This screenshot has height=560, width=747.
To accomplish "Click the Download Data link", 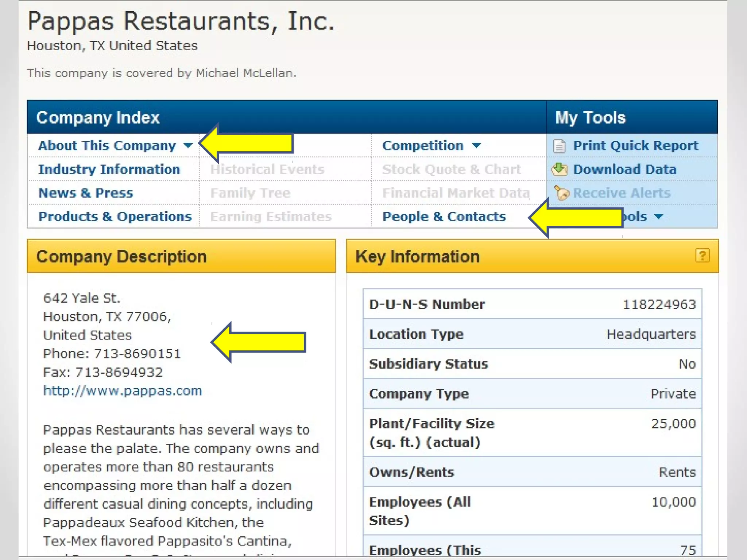I will tap(624, 169).
